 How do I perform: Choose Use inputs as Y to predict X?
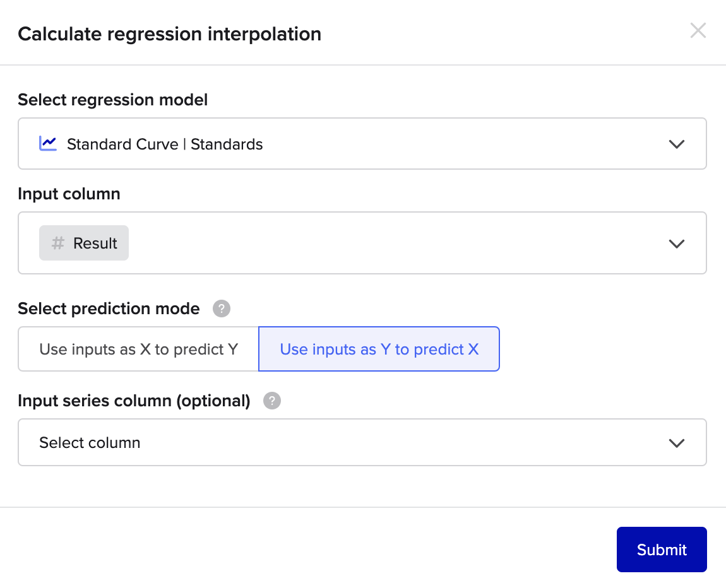tap(379, 350)
